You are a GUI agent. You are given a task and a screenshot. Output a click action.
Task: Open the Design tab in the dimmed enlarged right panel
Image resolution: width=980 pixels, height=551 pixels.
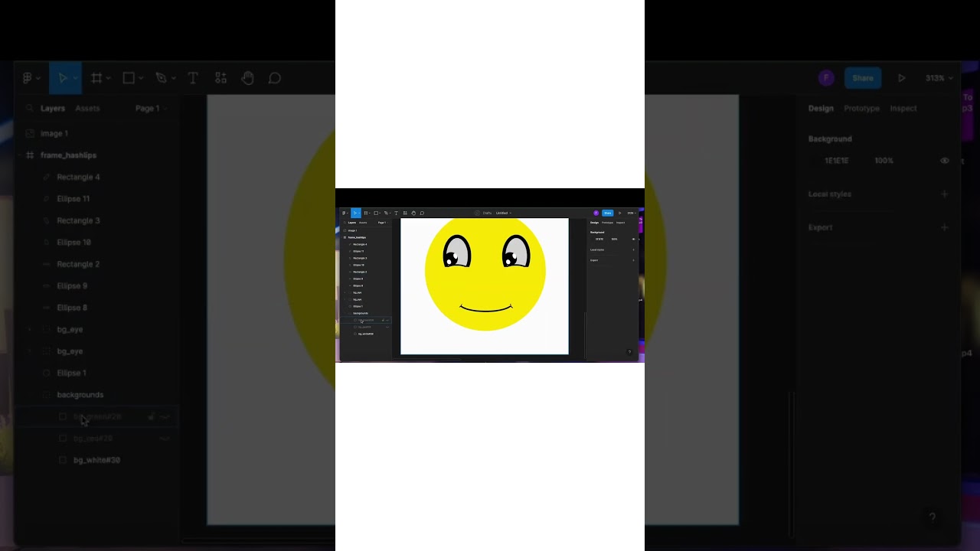point(821,108)
